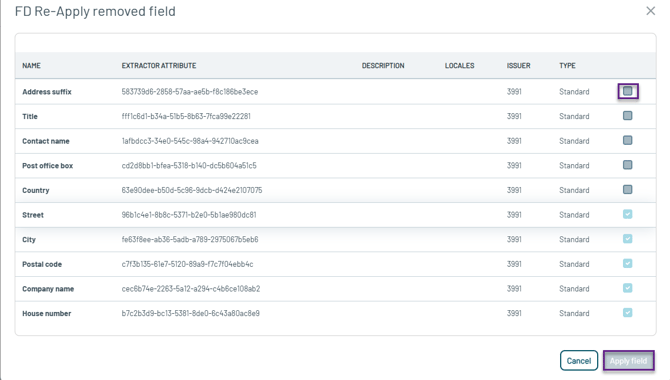Click Standard type in Company name row
Viewport: 670px width, 380px height.
(x=574, y=289)
